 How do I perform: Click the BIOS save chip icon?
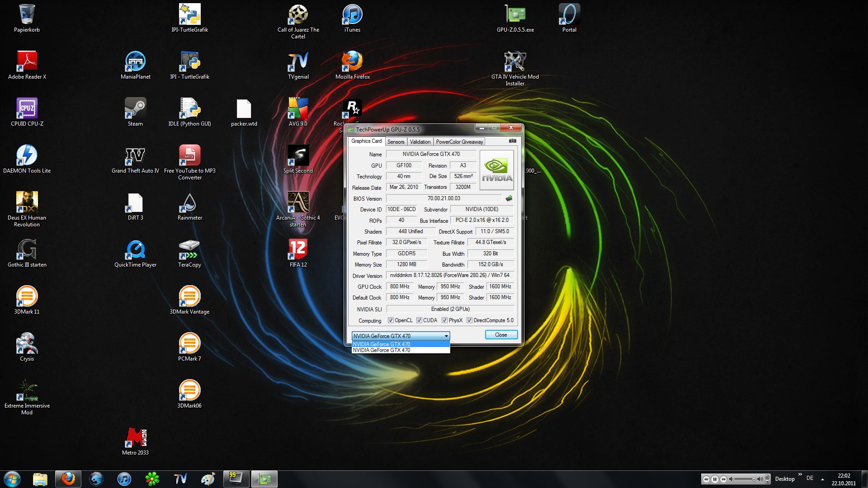pyautogui.click(x=509, y=198)
